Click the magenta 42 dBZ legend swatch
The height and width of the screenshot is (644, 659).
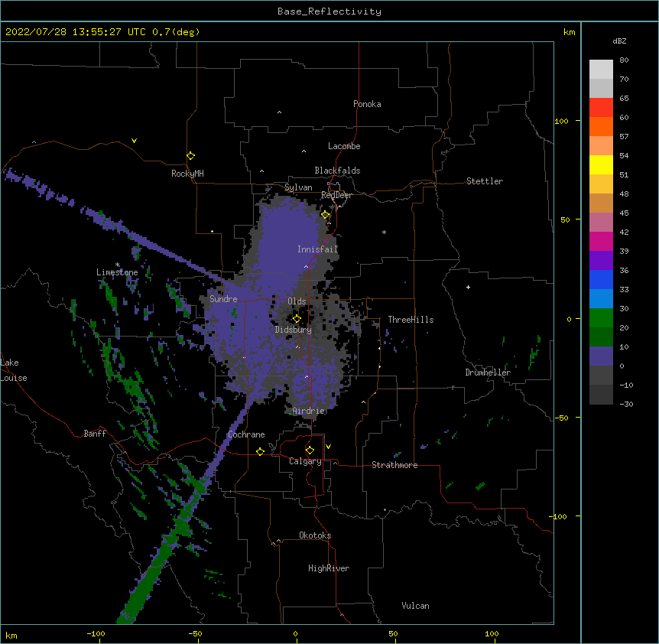click(x=601, y=241)
